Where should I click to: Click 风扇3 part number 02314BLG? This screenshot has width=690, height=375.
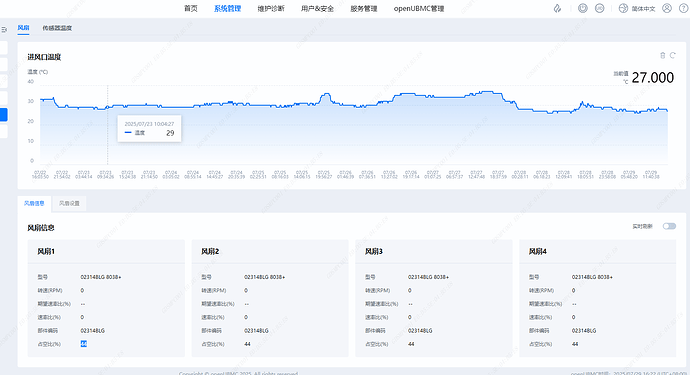click(x=420, y=331)
